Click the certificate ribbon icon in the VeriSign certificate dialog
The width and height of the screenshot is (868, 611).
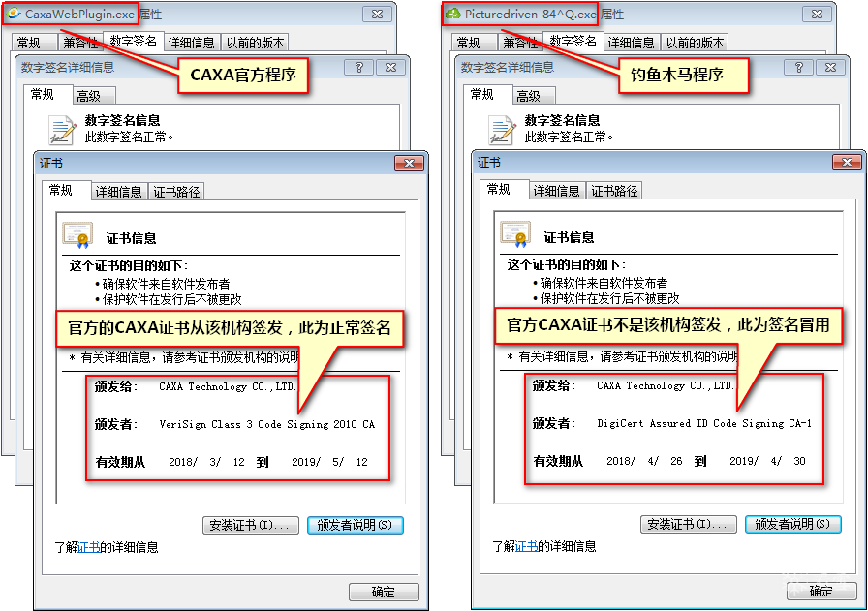(77, 235)
